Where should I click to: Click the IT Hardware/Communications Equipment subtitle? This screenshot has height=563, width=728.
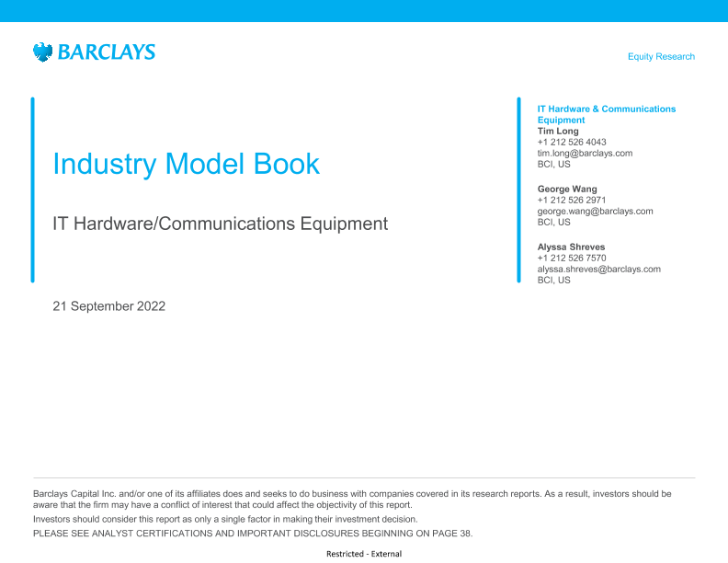click(221, 224)
